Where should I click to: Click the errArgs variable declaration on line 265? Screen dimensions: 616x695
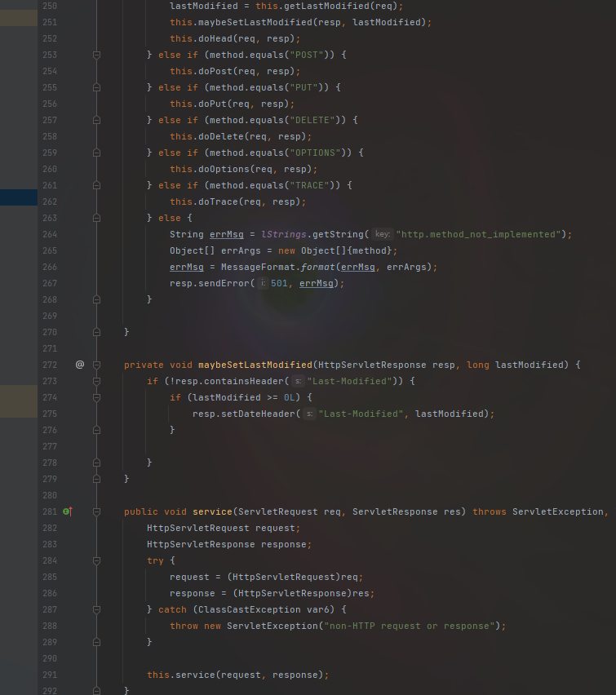click(241, 250)
